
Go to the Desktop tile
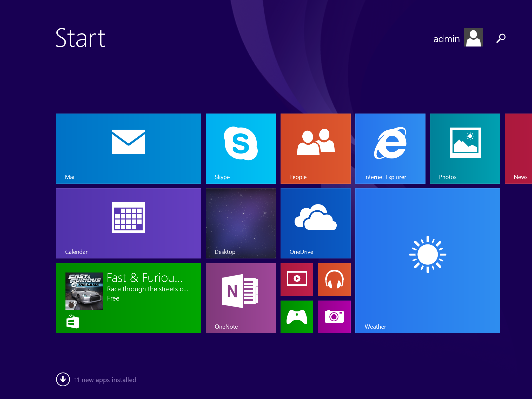241,223
